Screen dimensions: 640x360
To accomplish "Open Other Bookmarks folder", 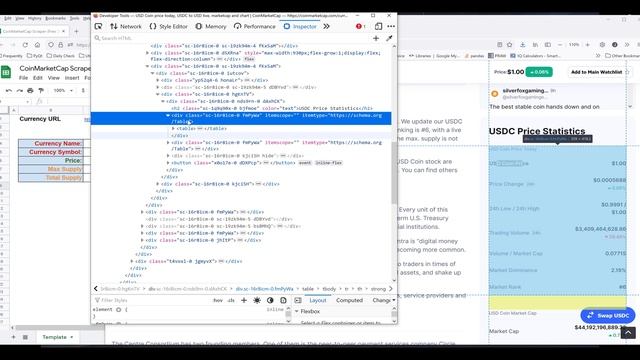I will click(622, 56).
